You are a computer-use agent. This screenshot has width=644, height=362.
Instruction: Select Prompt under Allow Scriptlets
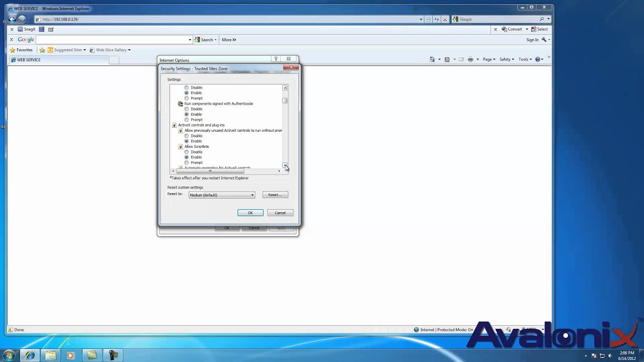click(x=187, y=163)
